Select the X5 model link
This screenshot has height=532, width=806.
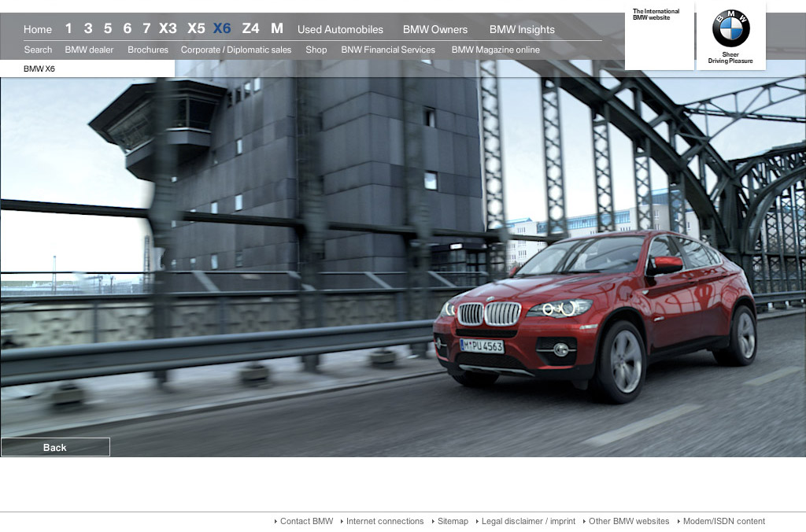[196, 28]
